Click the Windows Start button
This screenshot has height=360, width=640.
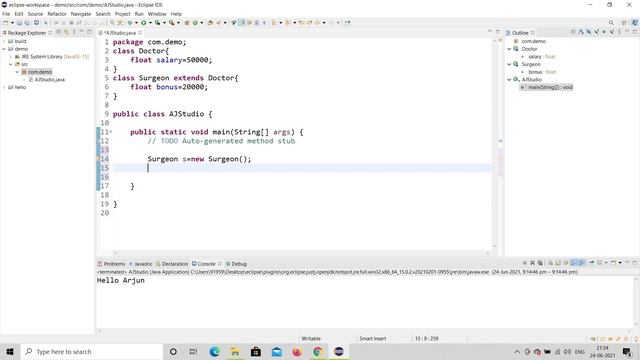coord(10,351)
